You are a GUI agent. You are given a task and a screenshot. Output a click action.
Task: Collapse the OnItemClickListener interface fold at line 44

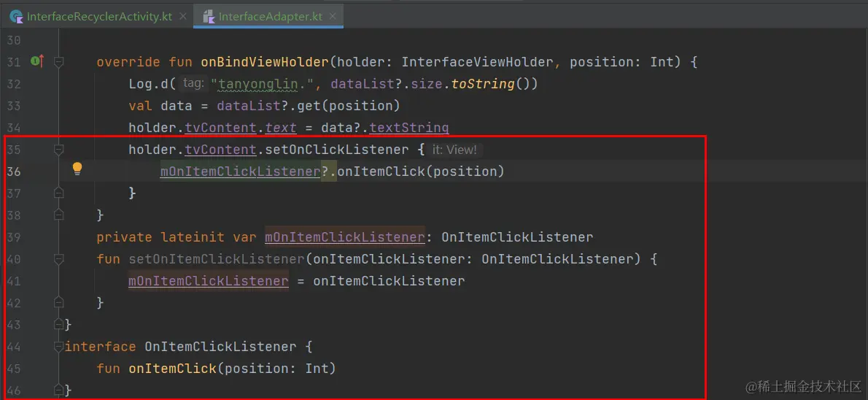(59, 347)
